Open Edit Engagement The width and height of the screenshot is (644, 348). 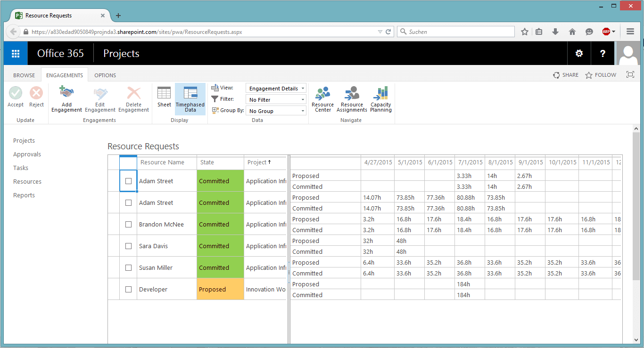click(100, 99)
